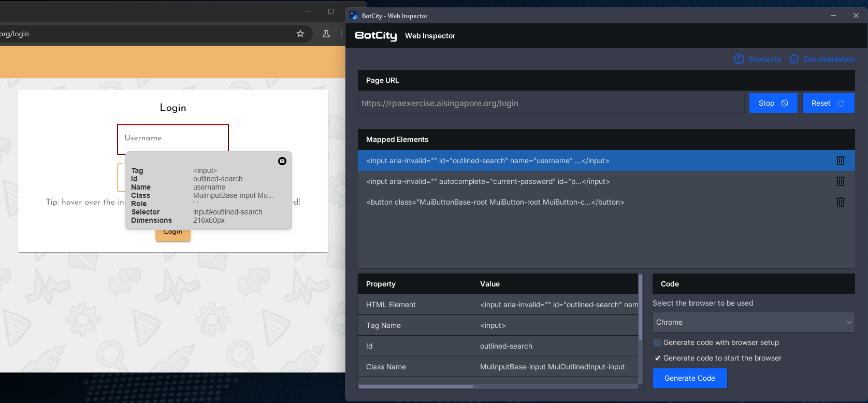The image size is (868, 403).
Task: Click the Username input field
Action: pos(172,138)
